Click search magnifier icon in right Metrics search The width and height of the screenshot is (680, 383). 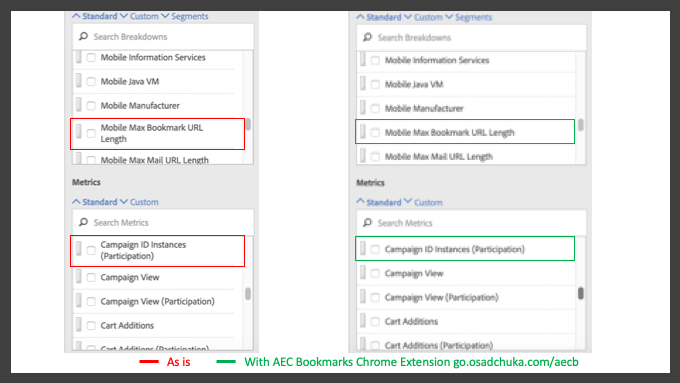(367, 223)
